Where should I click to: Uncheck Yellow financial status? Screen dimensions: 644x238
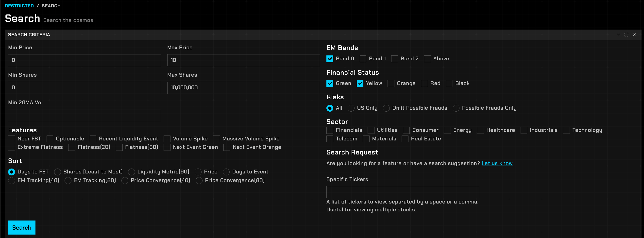pos(360,84)
